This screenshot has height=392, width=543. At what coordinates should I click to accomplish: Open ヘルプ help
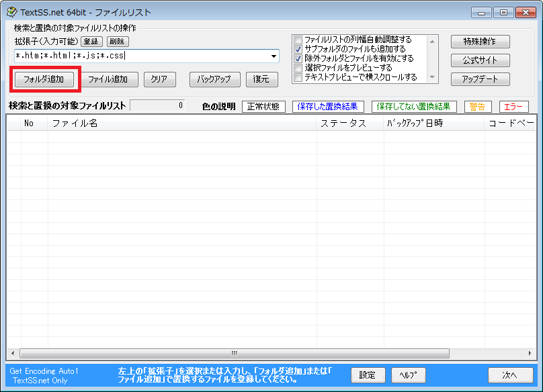(409, 375)
